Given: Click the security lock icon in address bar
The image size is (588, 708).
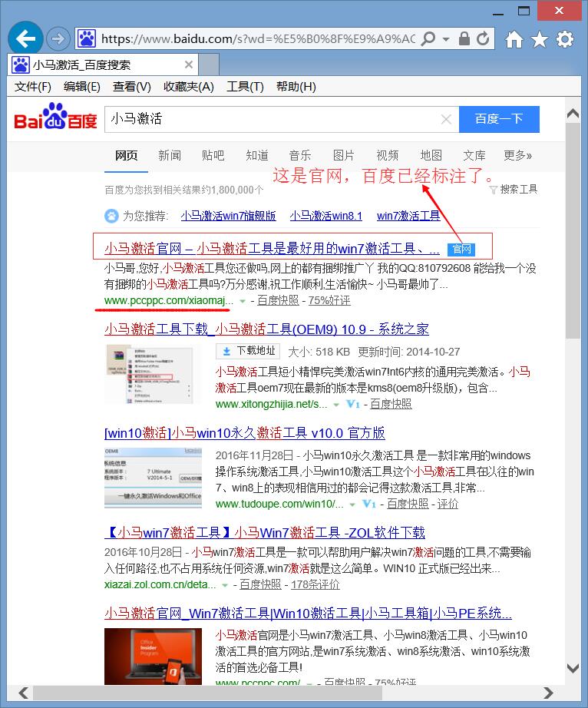Looking at the screenshot, I should click(464, 39).
